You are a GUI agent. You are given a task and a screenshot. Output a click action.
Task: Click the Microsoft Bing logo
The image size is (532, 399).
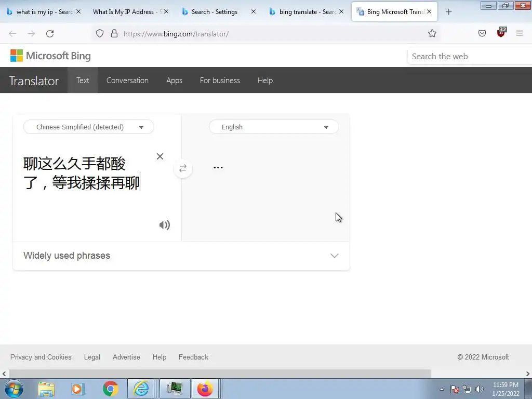pyautogui.click(x=50, y=56)
